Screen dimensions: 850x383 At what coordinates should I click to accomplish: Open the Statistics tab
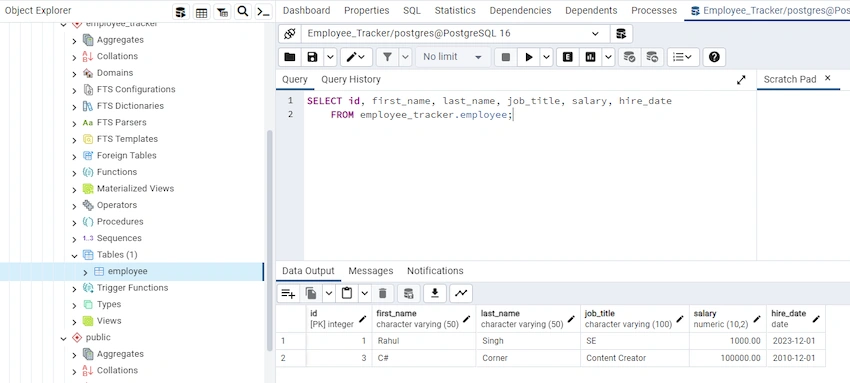coord(455,10)
